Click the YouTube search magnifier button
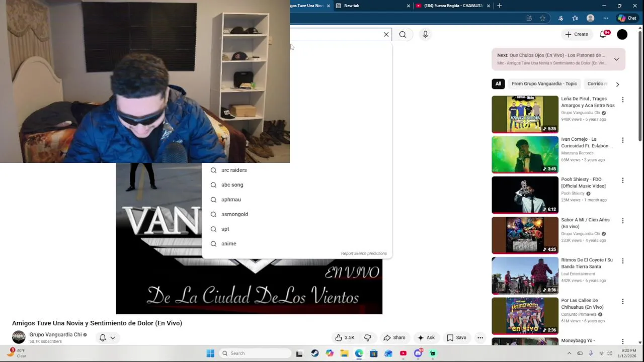The width and height of the screenshot is (644, 362). click(403, 34)
